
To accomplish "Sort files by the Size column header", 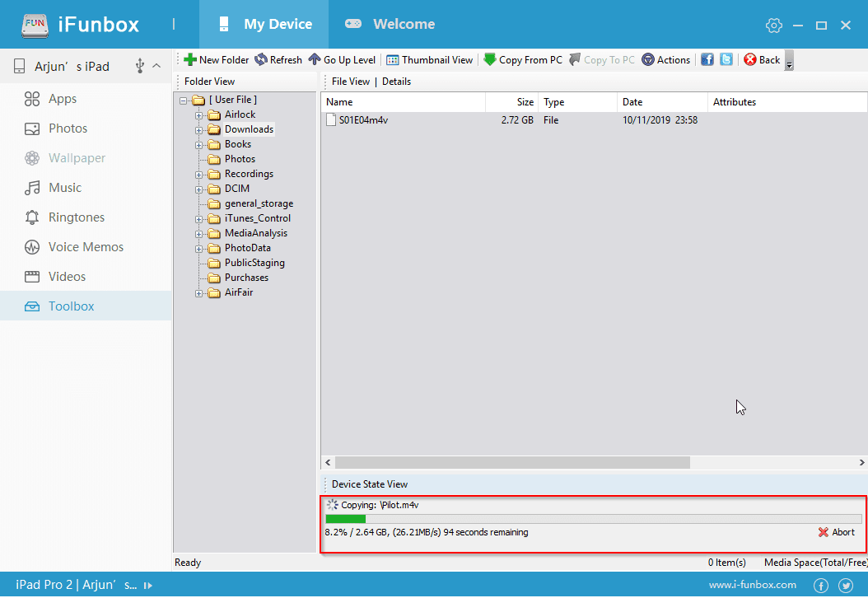I will tap(512, 102).
